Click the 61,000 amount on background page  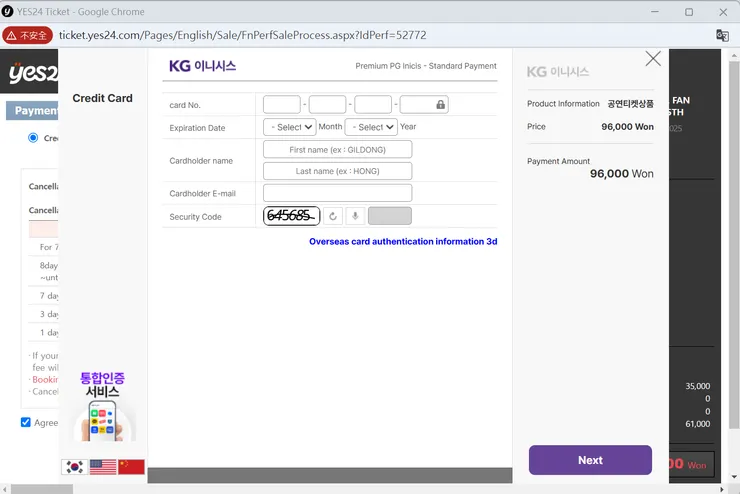[698, 424]
